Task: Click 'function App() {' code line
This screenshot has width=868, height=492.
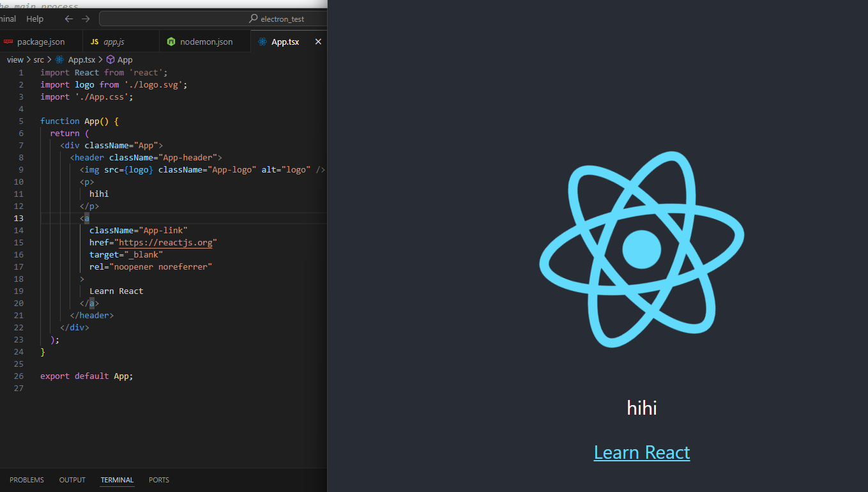Action: [x=80, y=121]
